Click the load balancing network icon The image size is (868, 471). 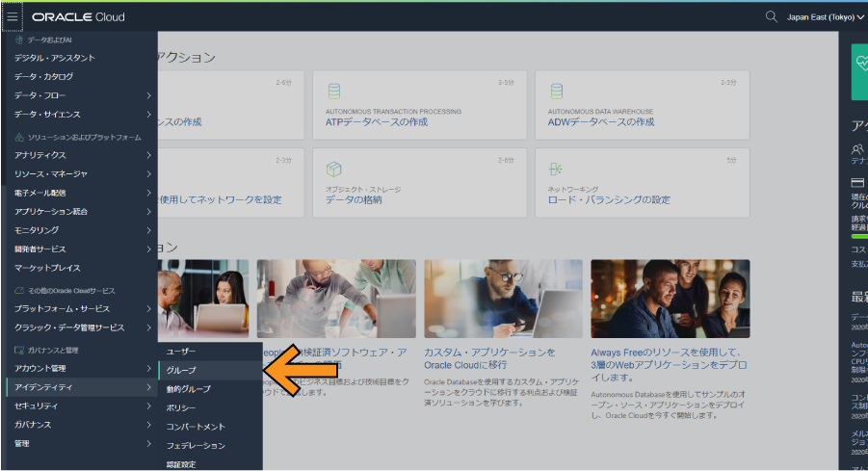click(x=555, y=169)
